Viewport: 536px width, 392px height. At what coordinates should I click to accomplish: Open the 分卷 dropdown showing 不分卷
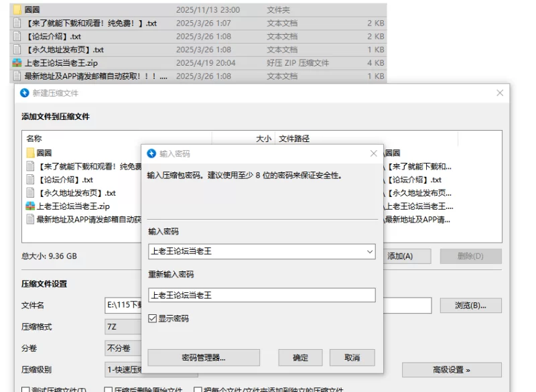tap(123, 348)
